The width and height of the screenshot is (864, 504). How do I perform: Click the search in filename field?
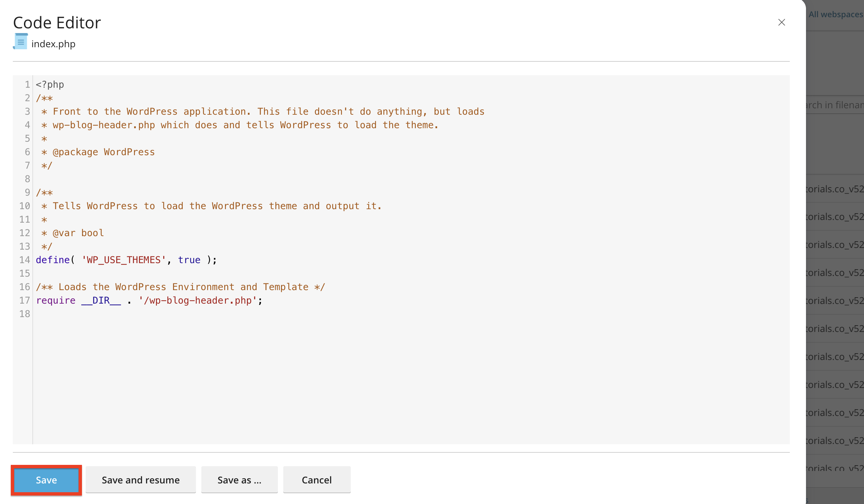[835, 105]
